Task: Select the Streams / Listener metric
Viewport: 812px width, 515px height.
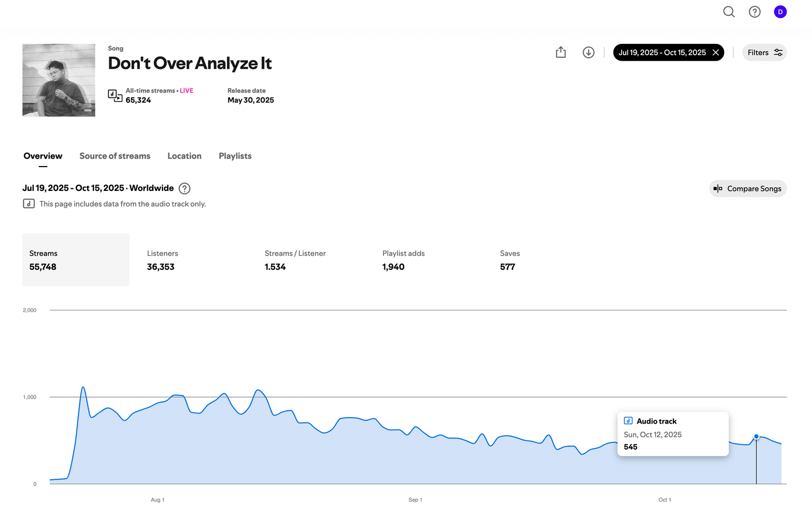Action: [295, 260]
